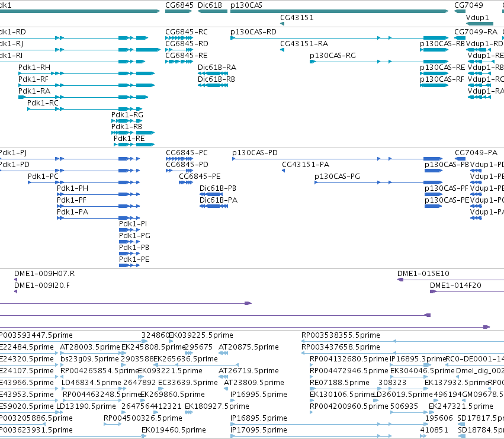Click clone DME1-015E10 label

pos(423,274)
